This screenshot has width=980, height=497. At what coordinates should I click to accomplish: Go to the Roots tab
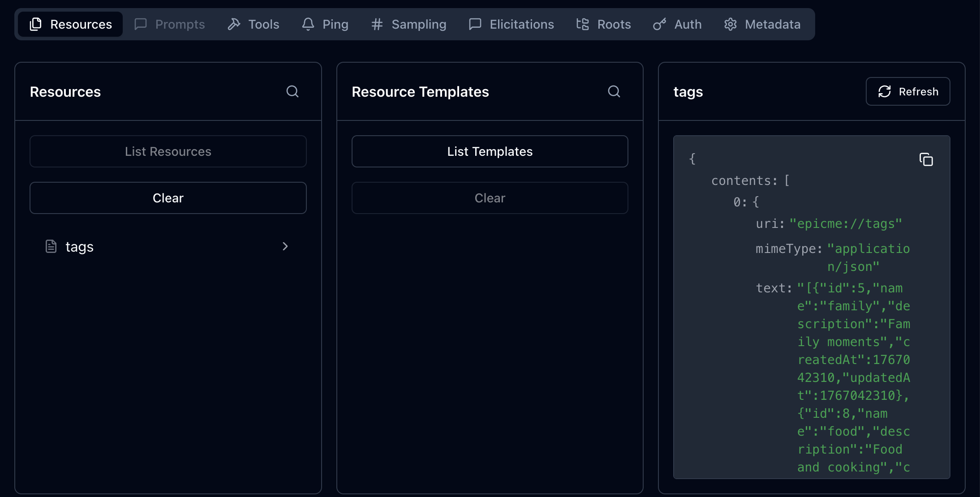tap(604, 24)
